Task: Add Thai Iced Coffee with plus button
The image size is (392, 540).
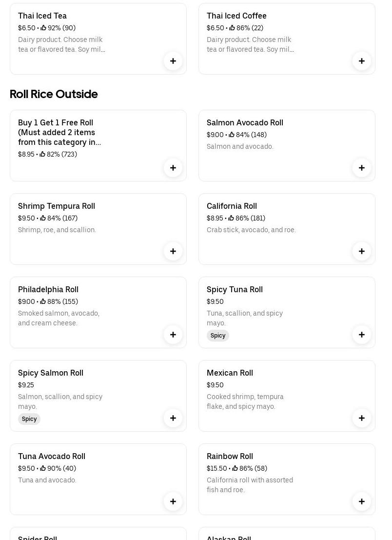Action: 362,61
